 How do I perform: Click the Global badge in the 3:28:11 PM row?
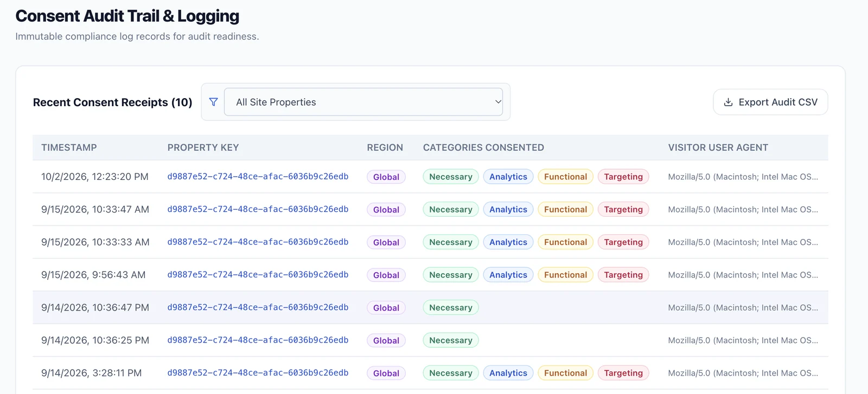point(386,373)
